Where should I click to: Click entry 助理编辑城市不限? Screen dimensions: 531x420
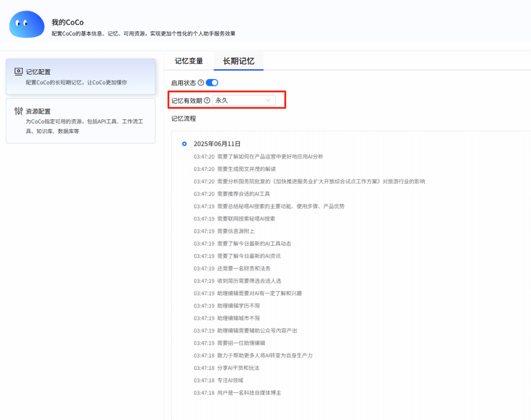click(x=238, y=318)
